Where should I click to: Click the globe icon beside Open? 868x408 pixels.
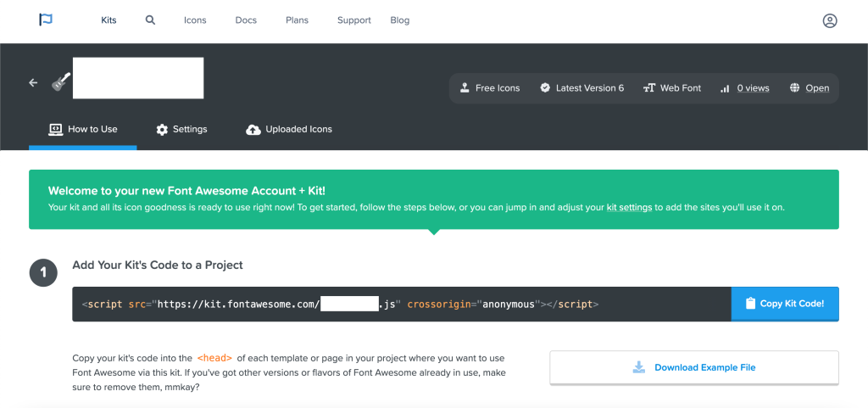click(x=795, y=88)
